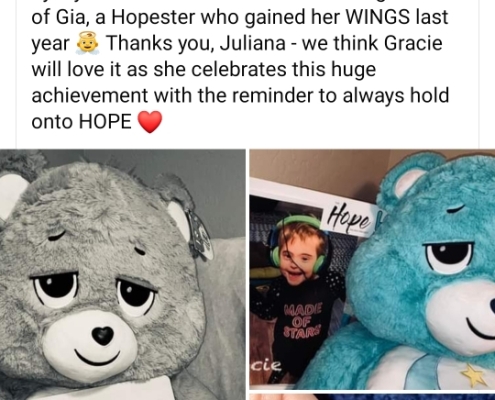Click 'HOPE' at the end of the post
This screenshot has width=495, height=400.
pos(105,122)
